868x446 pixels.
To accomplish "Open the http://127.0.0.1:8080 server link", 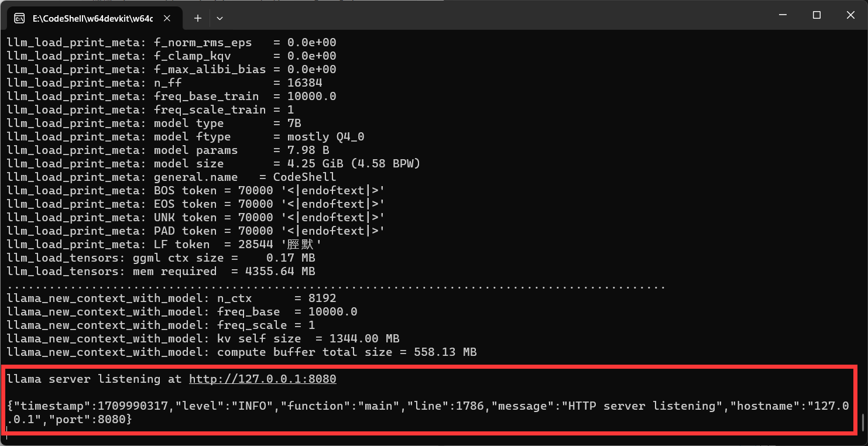I will pos(262,379).
